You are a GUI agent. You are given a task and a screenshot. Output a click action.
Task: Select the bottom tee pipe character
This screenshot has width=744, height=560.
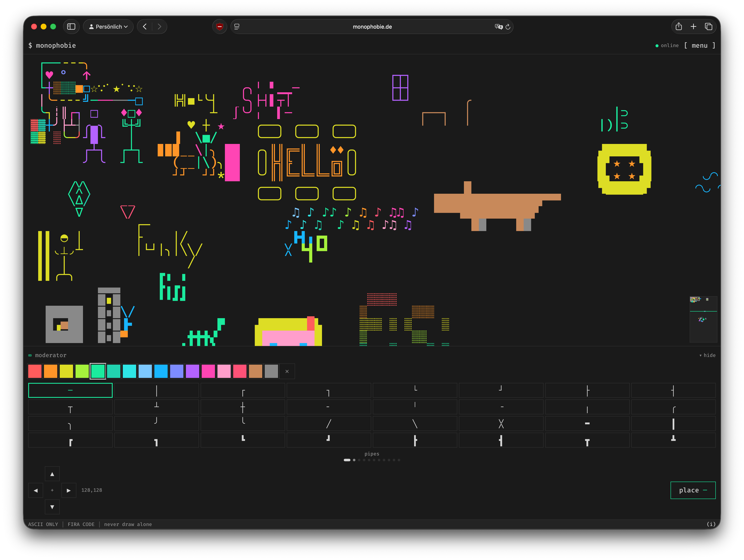156,407
